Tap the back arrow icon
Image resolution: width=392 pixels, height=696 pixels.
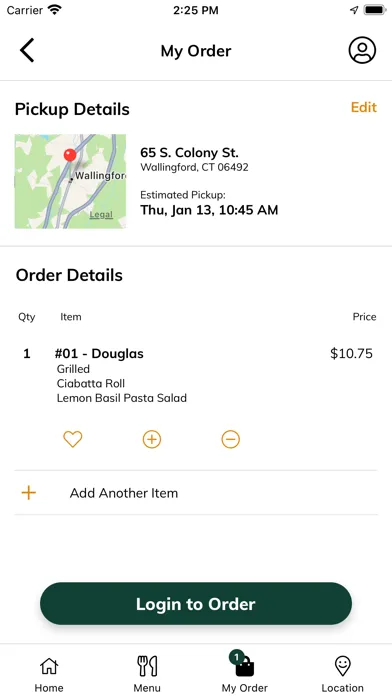click(27, 50)
